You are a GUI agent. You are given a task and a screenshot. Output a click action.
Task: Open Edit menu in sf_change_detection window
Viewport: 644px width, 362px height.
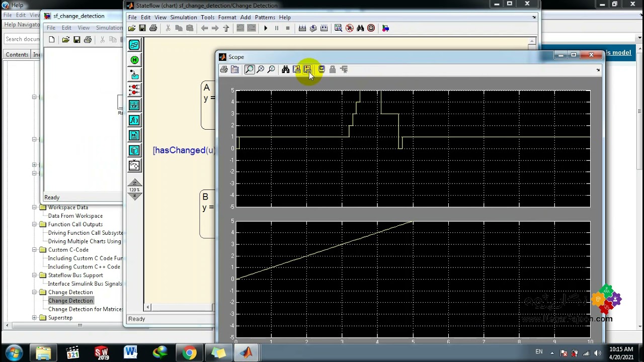66,28
